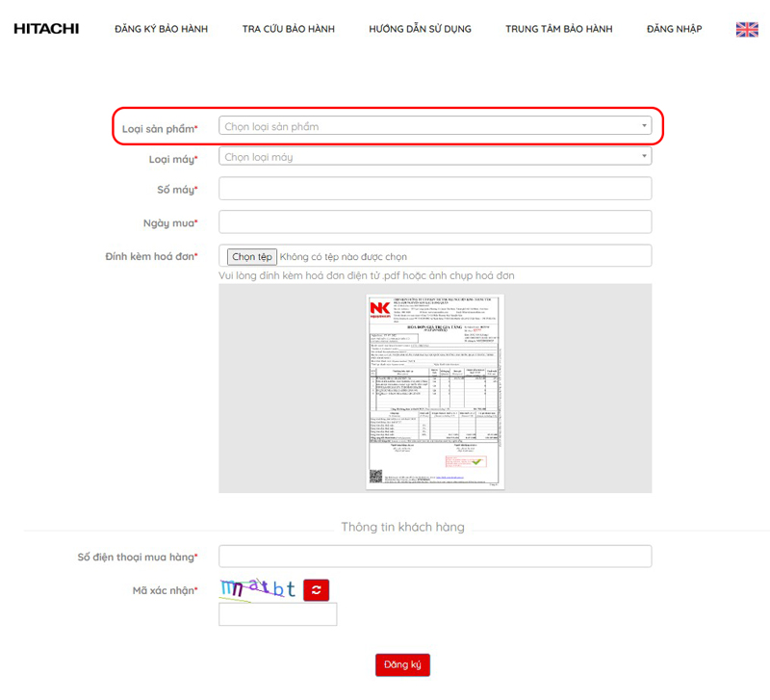Click the Ngày mua date field
Image resolution: width=770 pixels, height=700 pixels.
435,222
